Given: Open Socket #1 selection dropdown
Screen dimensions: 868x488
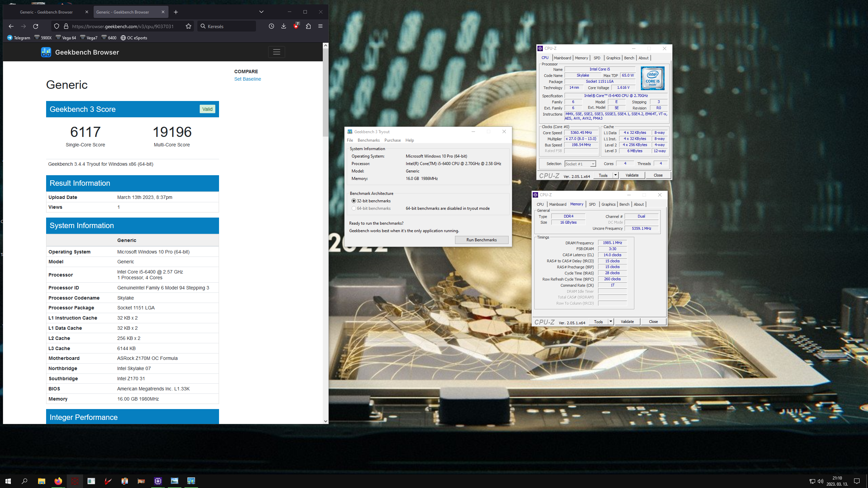Looking at the screenshot, I should coord(580,164).
